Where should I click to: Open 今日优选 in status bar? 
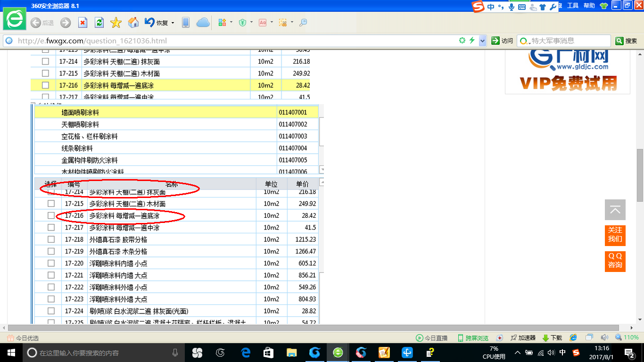coord(23,338)
